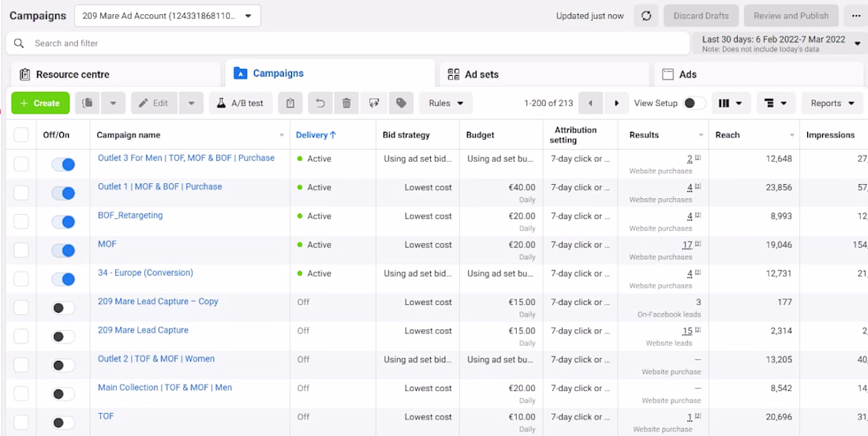Click the green Create button
This screenshot has width=868, height=436.
coord(40,103)
